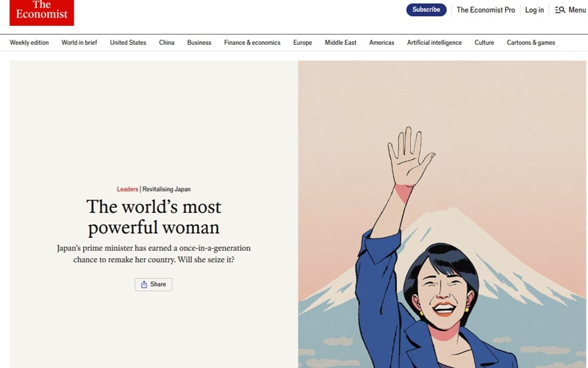Open World in brief
Viewport: 588px width, 368px height.
click(79, 43)
